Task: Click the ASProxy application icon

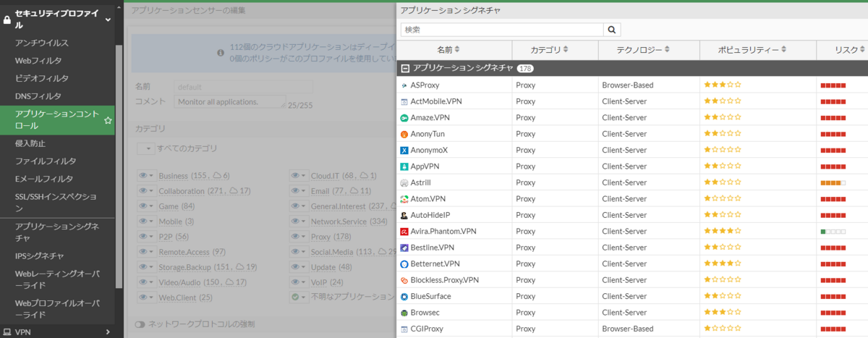Action: [x=404, y=85]
